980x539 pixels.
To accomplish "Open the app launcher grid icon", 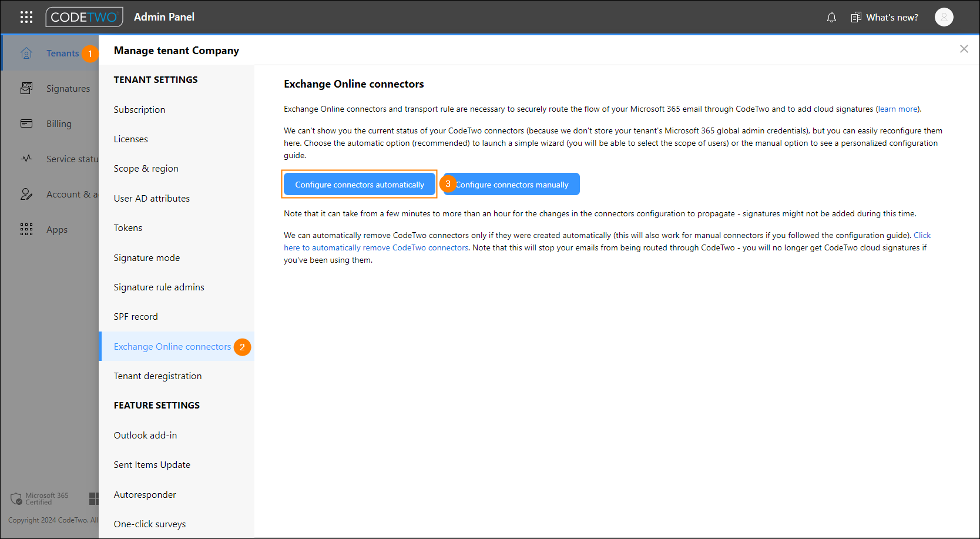I will [26, 17].
